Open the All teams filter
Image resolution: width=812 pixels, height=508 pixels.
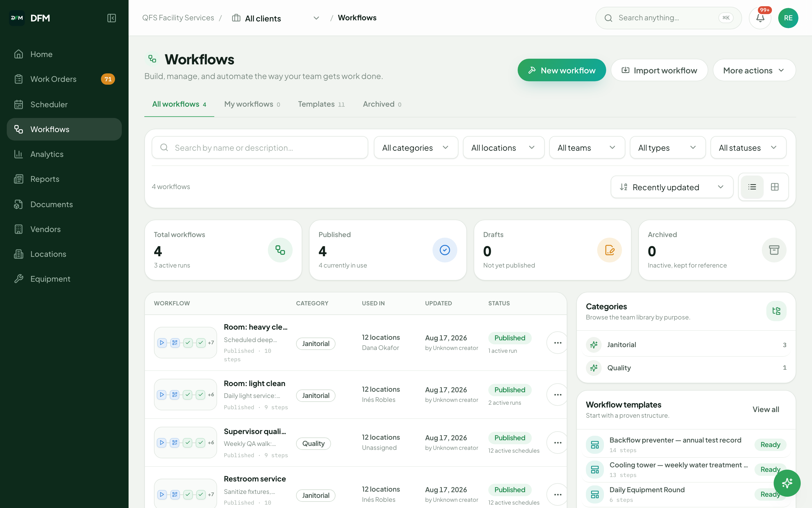pyautogui.click(x=587, y=148)
